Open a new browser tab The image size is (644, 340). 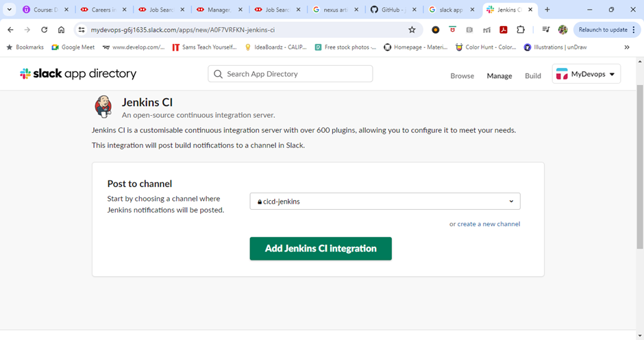pos(547,10)
